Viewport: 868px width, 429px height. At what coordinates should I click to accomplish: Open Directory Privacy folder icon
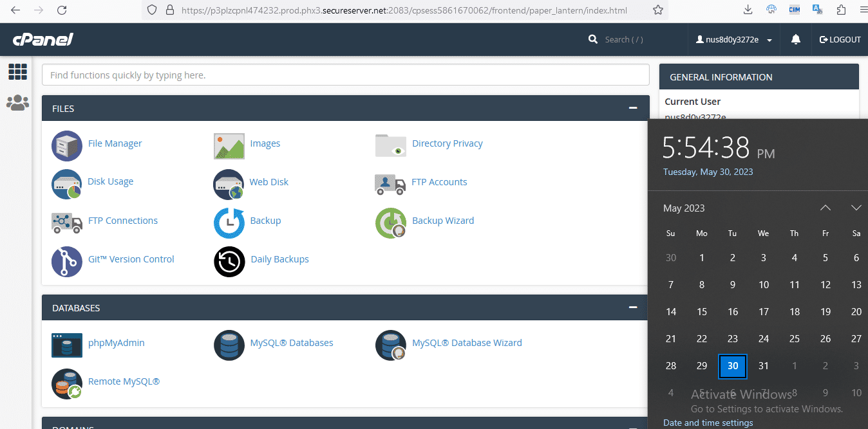[x=391, y=145]
